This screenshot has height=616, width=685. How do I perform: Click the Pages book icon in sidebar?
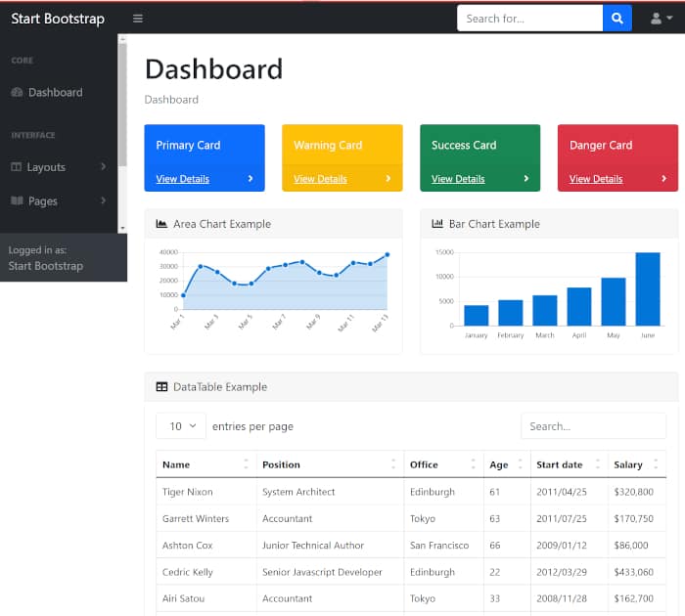pyautogui.click(x=17, y=201)
